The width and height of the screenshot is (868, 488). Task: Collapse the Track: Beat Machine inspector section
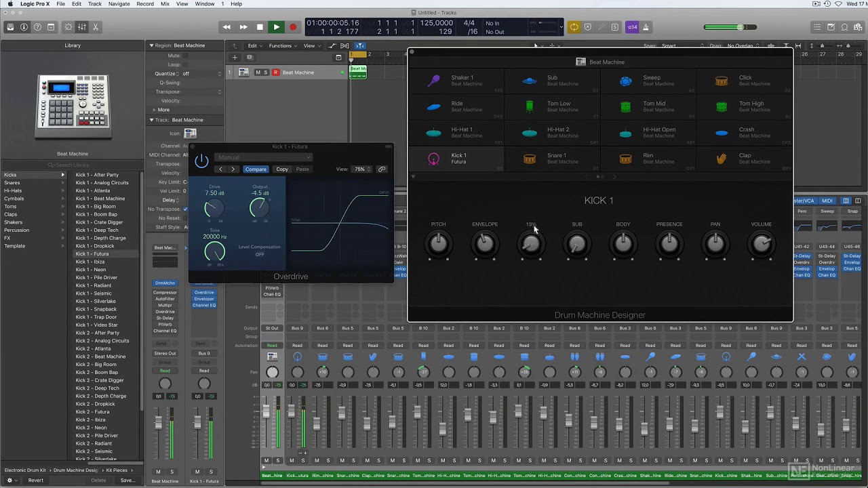(151, 120)
